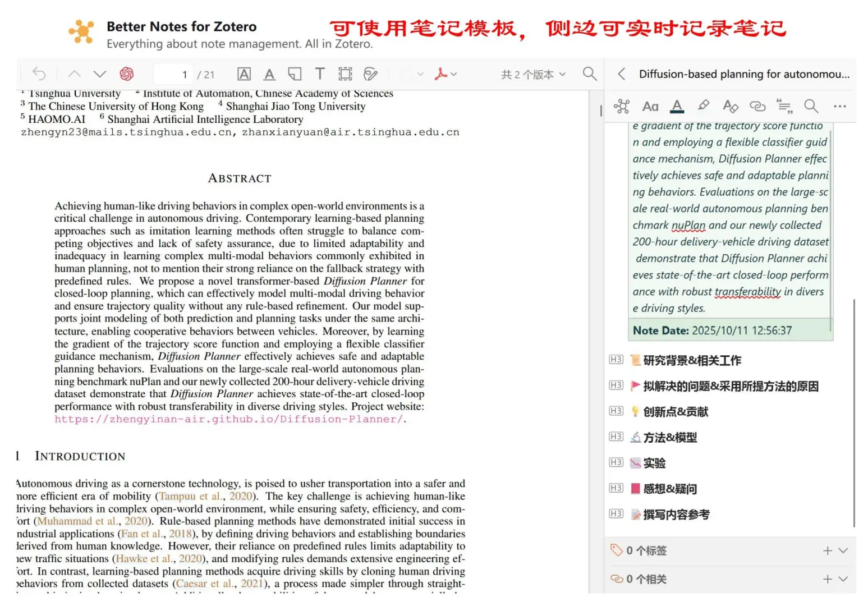
Task: Open the red PDF icon dropdown
Action: 446,74
